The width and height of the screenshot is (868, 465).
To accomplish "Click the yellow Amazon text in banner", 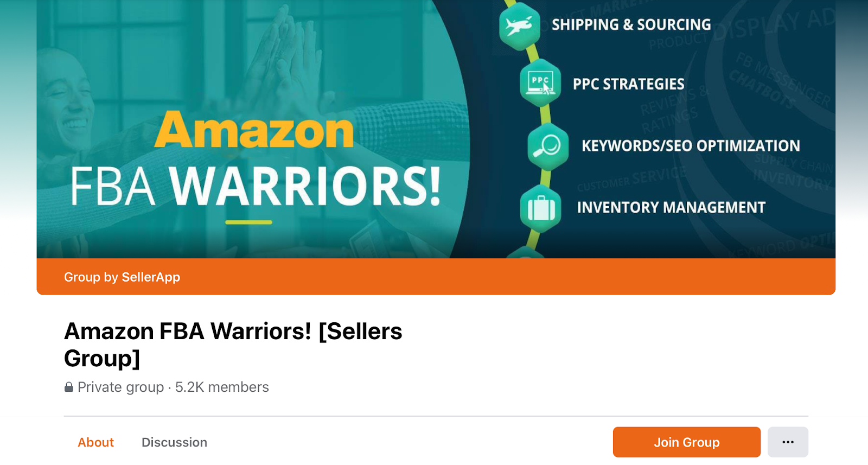I will [254, 130].
